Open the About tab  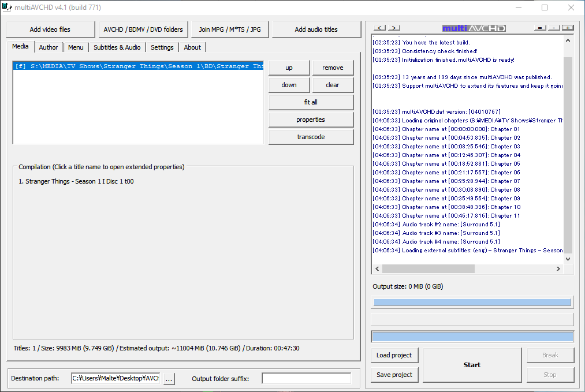point(192,47)
